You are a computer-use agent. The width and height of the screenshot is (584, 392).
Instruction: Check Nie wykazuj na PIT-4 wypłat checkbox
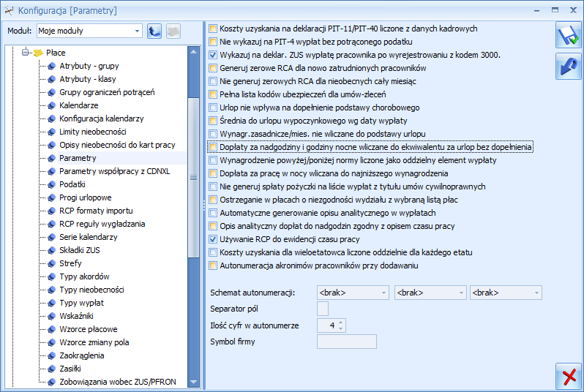tap(213, 42)
